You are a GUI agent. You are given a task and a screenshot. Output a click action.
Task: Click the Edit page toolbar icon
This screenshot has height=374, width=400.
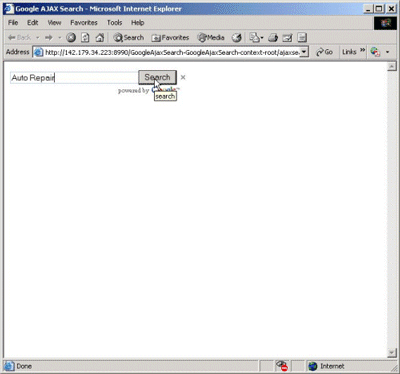click(287, 38)
